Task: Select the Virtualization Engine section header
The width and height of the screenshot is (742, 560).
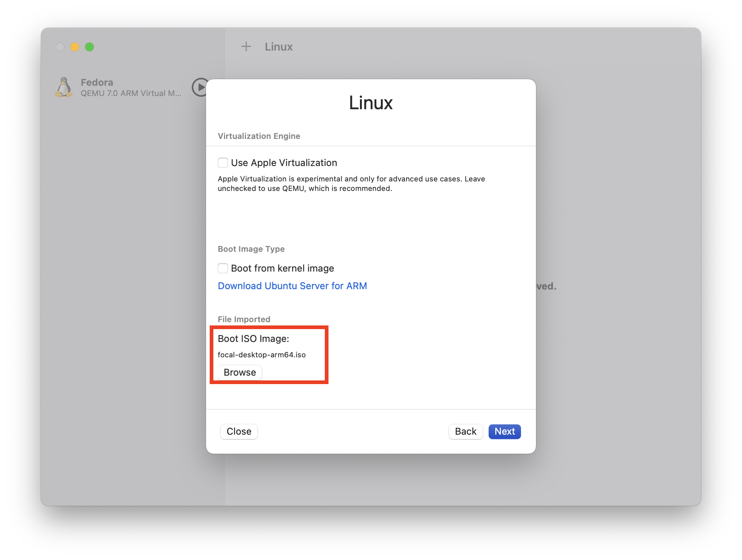Action: [259, 136]
